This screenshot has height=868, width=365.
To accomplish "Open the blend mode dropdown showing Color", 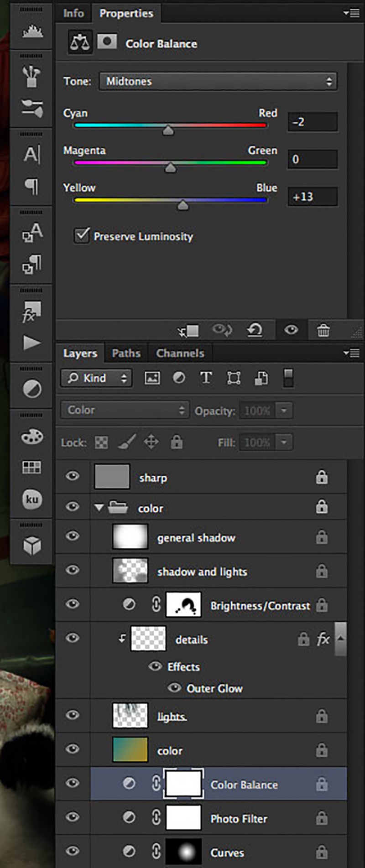I will [x=125, y=410].
